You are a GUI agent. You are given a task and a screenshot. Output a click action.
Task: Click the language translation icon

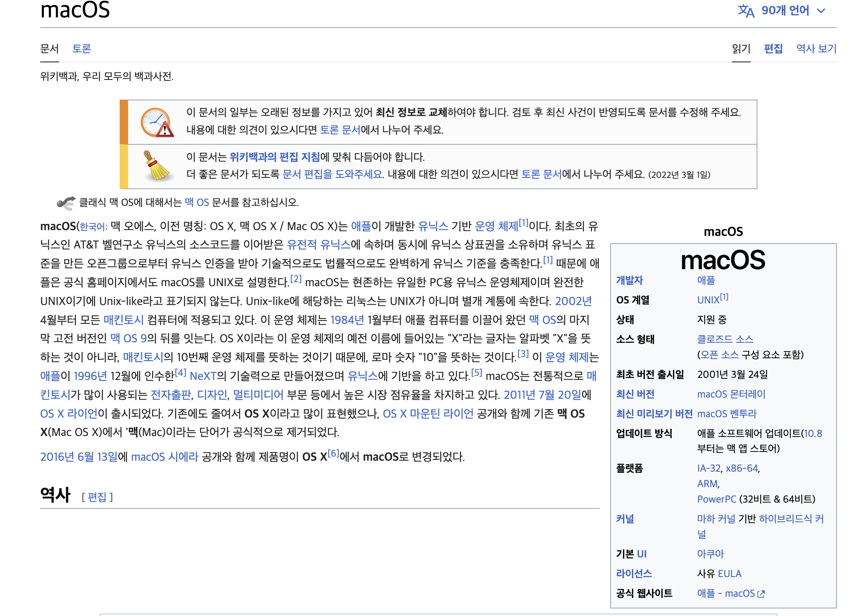746,11
